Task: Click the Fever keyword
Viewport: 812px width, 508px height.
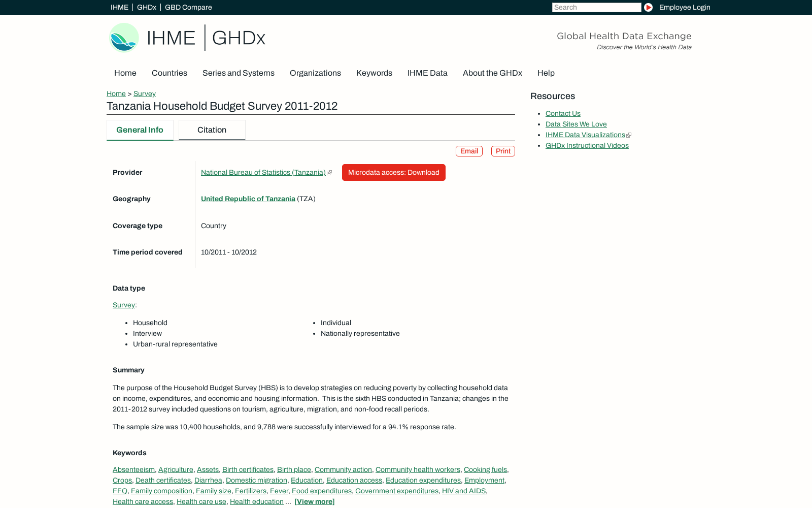Action: [x=279, y=491]
